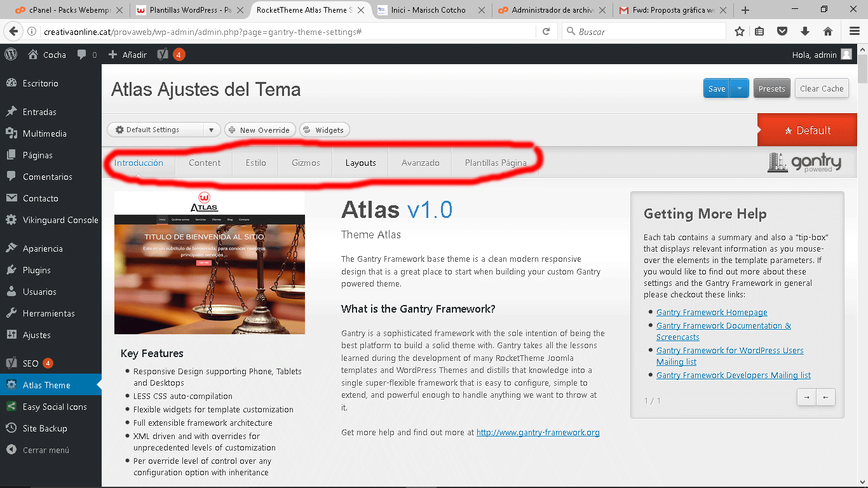This screenshot has width=868, height=488.
Task: Switch to the Layouts tab
Action: (361, 163)
